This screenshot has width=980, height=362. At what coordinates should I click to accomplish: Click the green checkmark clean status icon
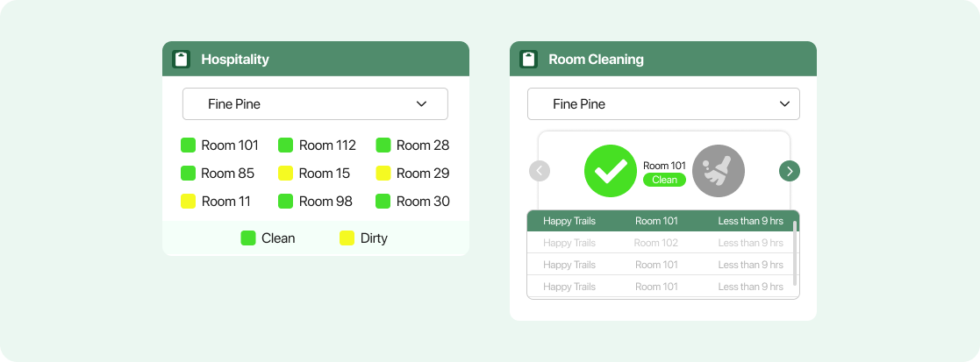(x=611, y=171)
